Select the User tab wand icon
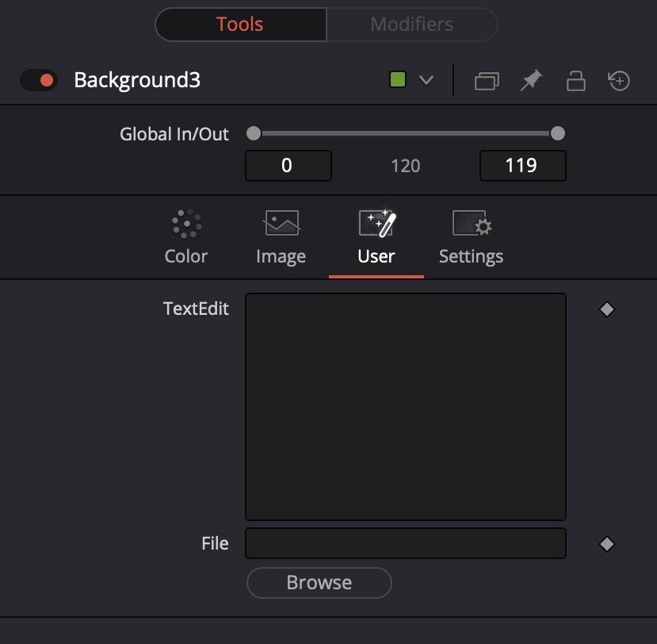This screenshot has height=644, width=657. coord(376,224)
